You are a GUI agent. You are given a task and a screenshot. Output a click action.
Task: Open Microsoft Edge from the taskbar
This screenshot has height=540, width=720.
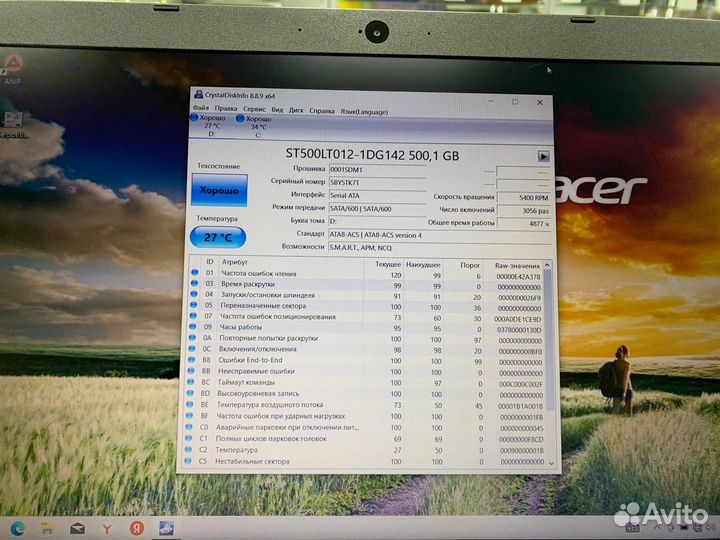click(x=17, y=528)
